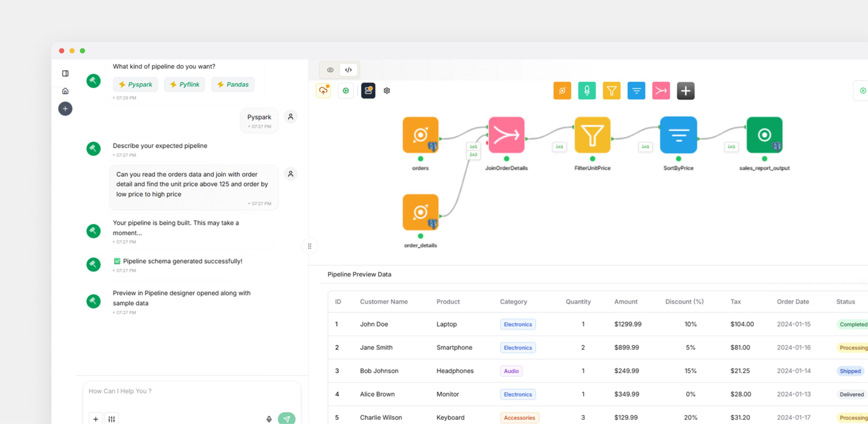
Task: Start new chat with plus circle
Action: [x=65, y=109]
